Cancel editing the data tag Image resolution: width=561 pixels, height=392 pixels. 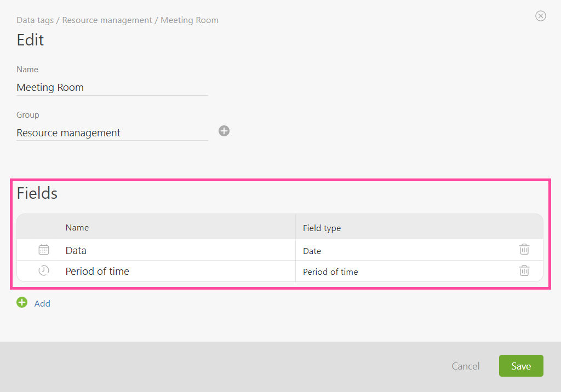coord(466,366)
